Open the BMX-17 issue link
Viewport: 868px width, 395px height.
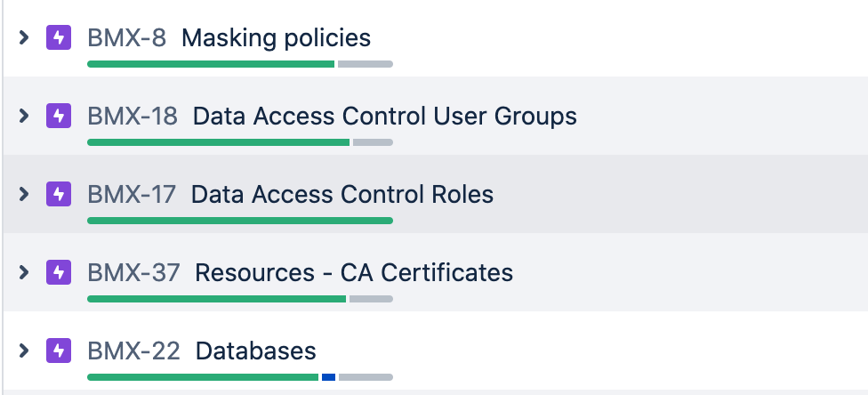pos(132,194)
